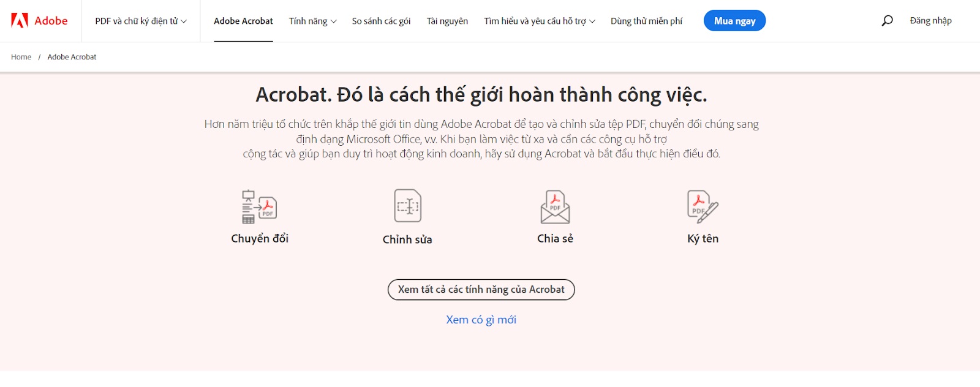Image resolution: width=980 pixels, height=387 pixels.
Task: Open the search magnifier icon
Action: [887, 21]
